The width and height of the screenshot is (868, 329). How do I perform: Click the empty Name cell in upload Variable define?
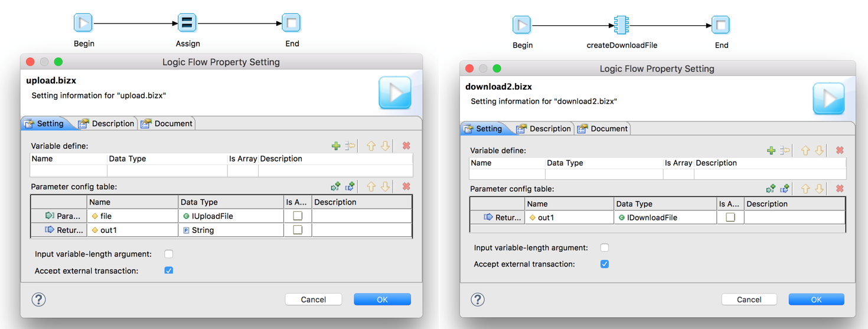coord(68,171)
